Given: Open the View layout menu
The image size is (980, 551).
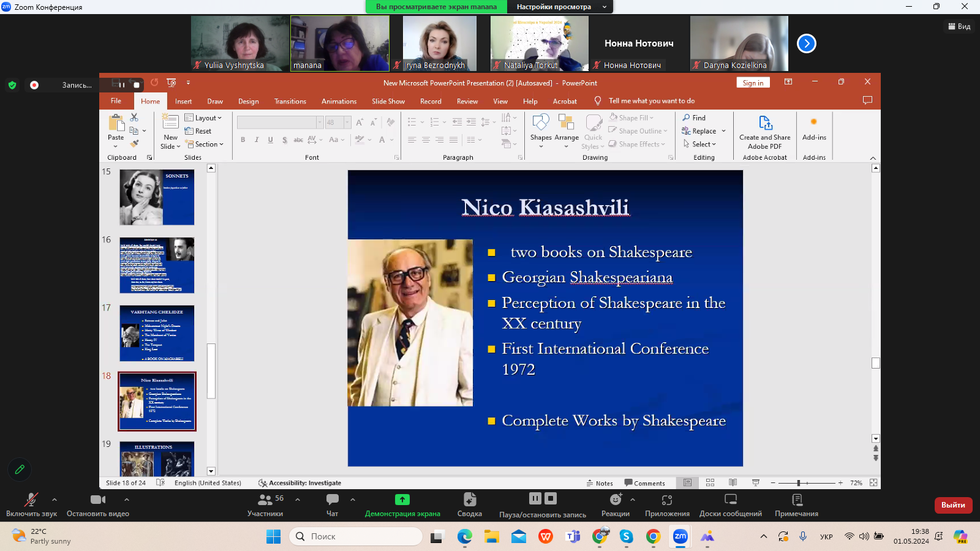Looking at the screenshot, I should click(959, 26).
